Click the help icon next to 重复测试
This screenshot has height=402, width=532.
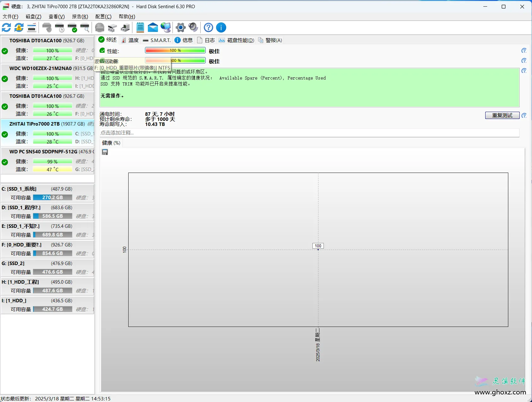point(524,115)
